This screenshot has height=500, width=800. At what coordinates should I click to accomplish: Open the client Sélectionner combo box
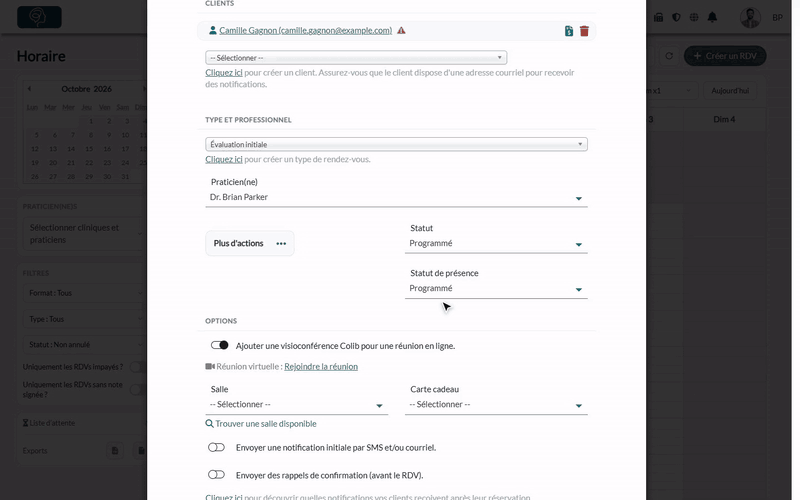pos(356,58)
